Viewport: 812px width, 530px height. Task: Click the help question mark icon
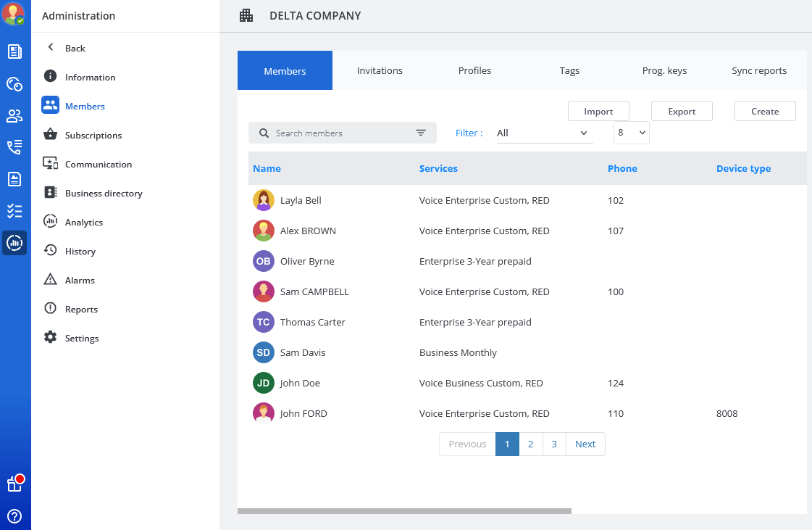14,516
